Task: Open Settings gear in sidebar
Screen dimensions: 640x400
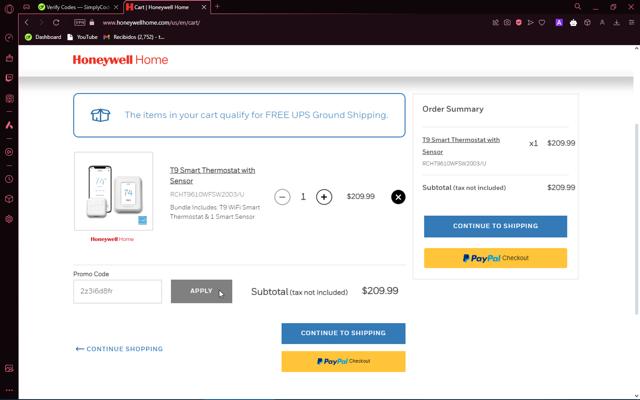Action: (9, 219)
